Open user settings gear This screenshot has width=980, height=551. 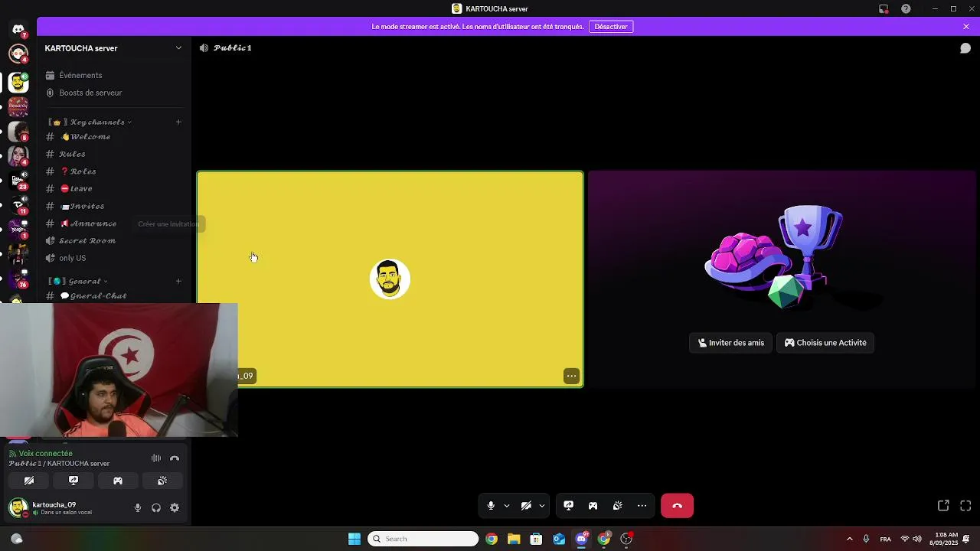(x=175, y=508)
